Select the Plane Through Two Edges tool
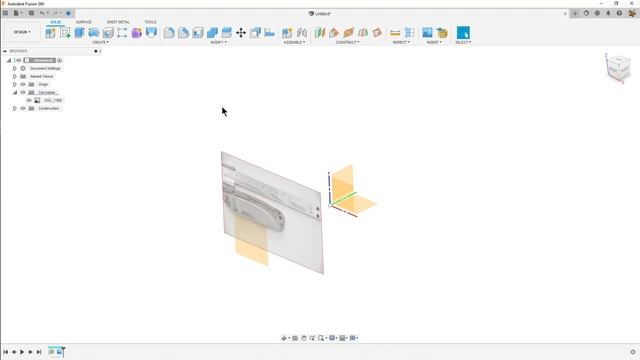The height and width of the screenshot is (360, 640). pos(377,33)
